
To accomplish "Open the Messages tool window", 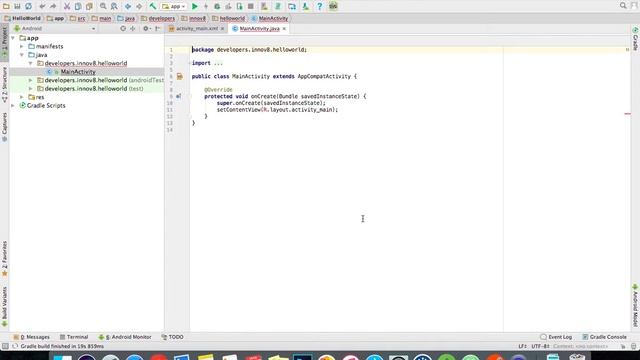I will 31,337.
